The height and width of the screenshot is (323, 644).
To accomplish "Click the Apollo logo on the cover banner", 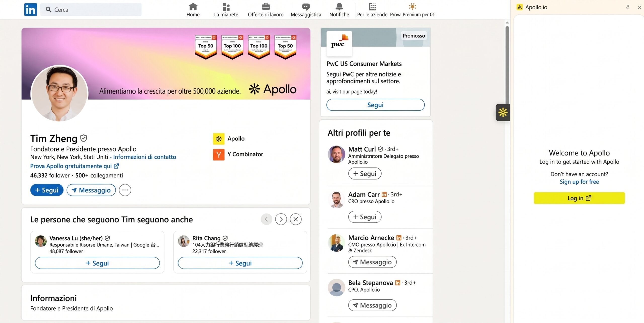I will click(x=273, y=89).
